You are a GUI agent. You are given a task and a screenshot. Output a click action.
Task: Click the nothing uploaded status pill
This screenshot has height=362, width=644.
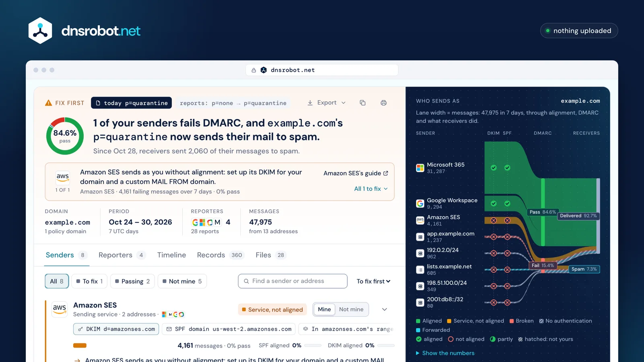[579, 31]
